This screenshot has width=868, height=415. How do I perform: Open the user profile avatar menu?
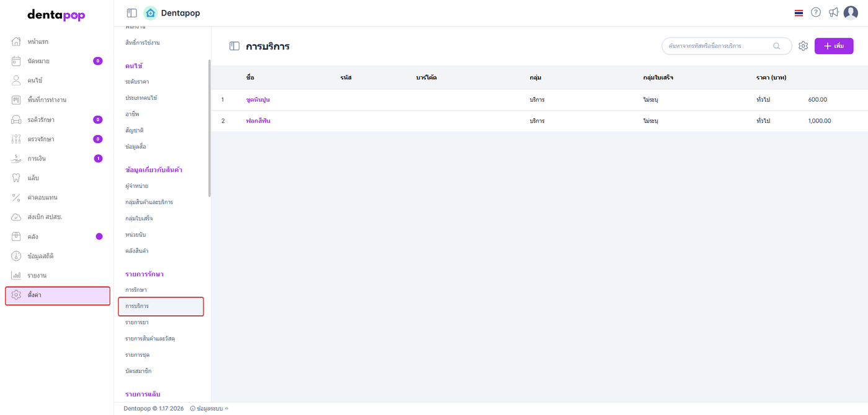tap(851, 12)
